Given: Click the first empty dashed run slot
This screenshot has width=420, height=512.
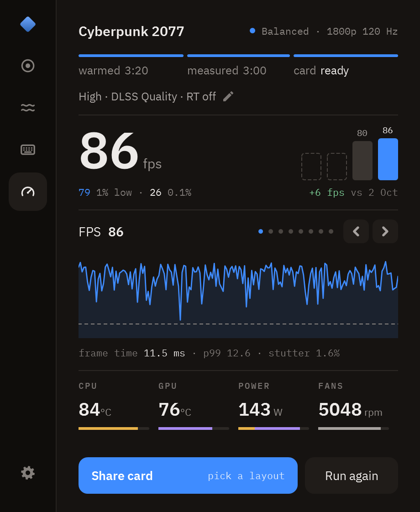Looking at the screenshot, I should [x=311, y=167].
